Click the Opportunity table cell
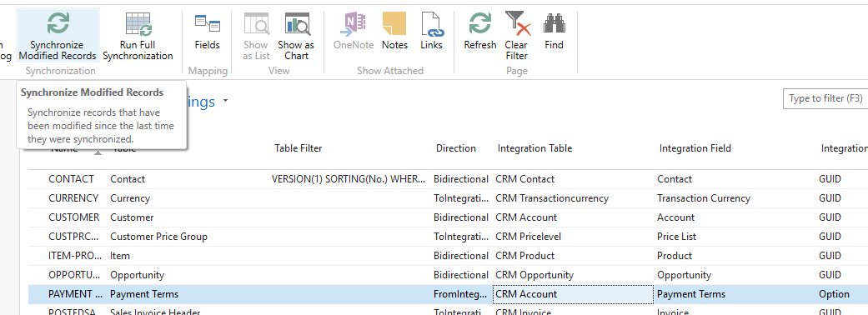This screenshot has height=315, width=868. click(138, 275)
